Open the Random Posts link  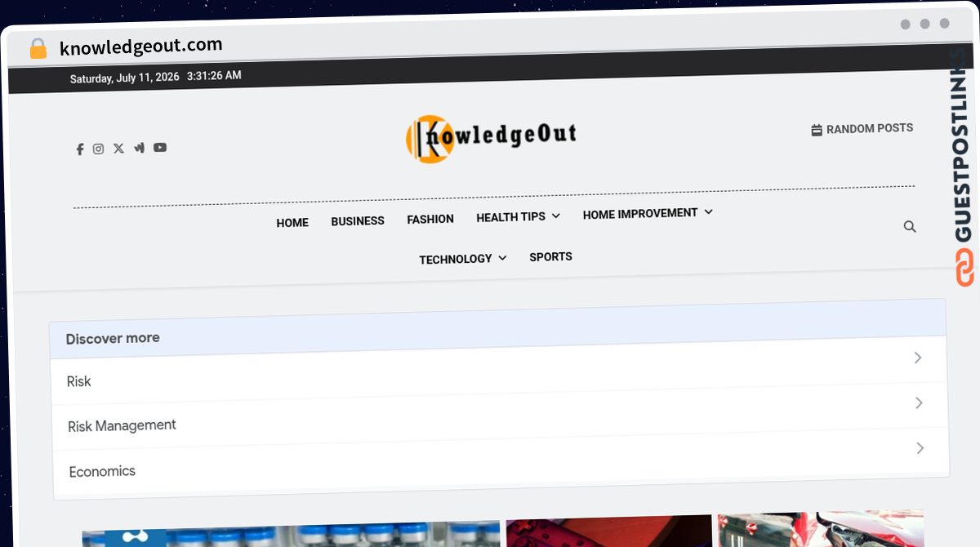(x=870, y=128)
